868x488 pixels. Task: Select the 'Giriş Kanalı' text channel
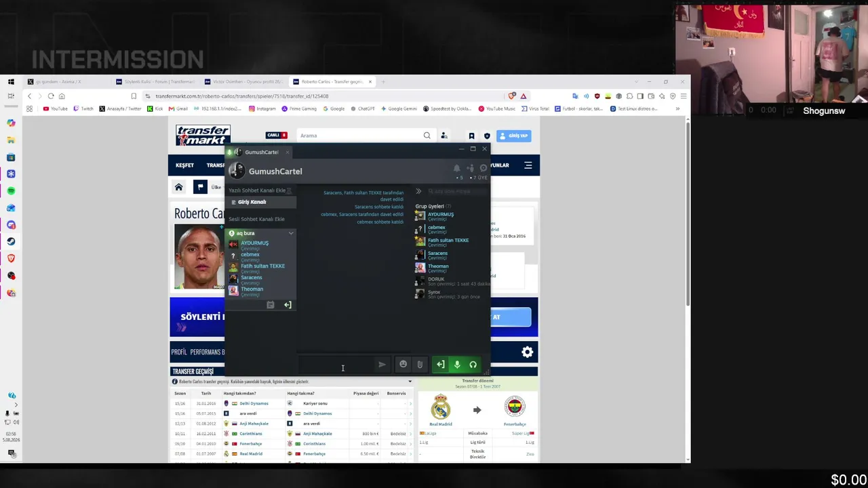261,202
